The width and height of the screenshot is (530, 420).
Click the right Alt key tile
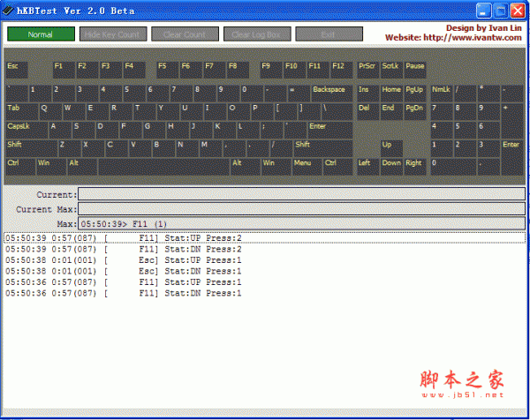click(246, 167)
